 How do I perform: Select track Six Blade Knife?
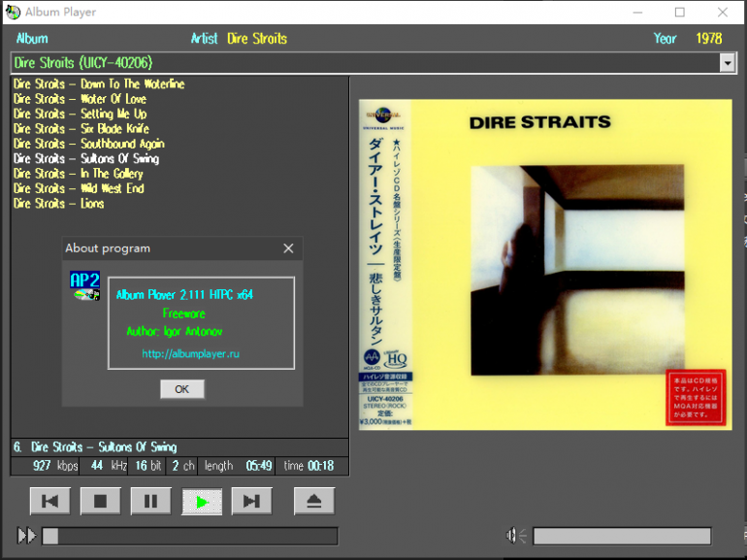81,129
